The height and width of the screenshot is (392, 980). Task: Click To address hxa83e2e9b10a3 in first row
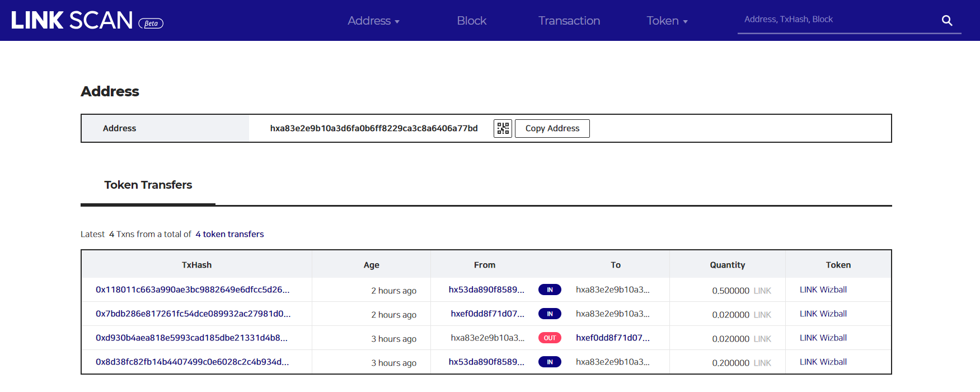pyautogui.click(x=613, y=290)
